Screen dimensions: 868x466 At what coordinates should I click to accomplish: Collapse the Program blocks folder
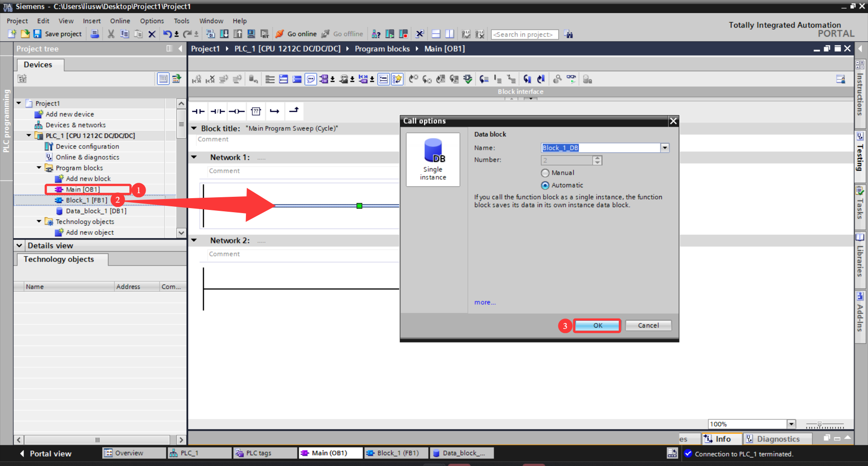pos(39,168)
